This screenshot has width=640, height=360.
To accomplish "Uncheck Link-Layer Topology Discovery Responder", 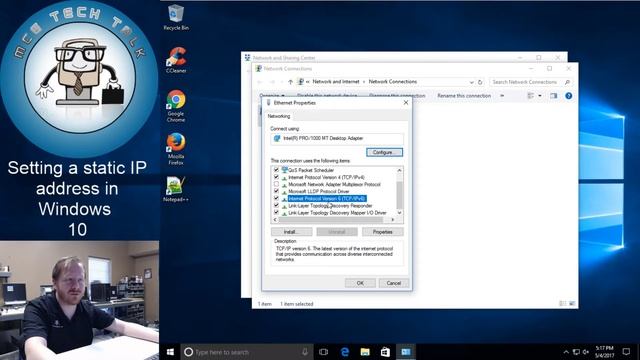I will click(276, 205).
